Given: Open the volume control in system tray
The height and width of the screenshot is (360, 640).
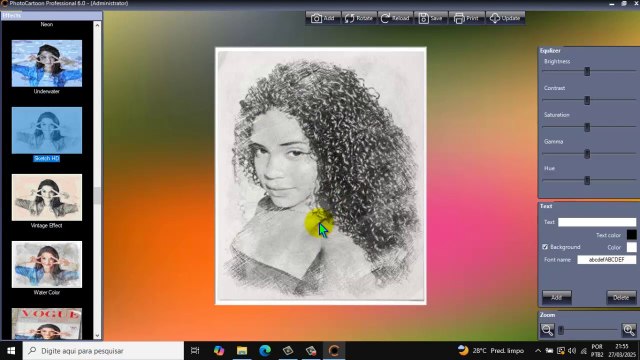Looking at the screenshot, I should click(572, 351).
